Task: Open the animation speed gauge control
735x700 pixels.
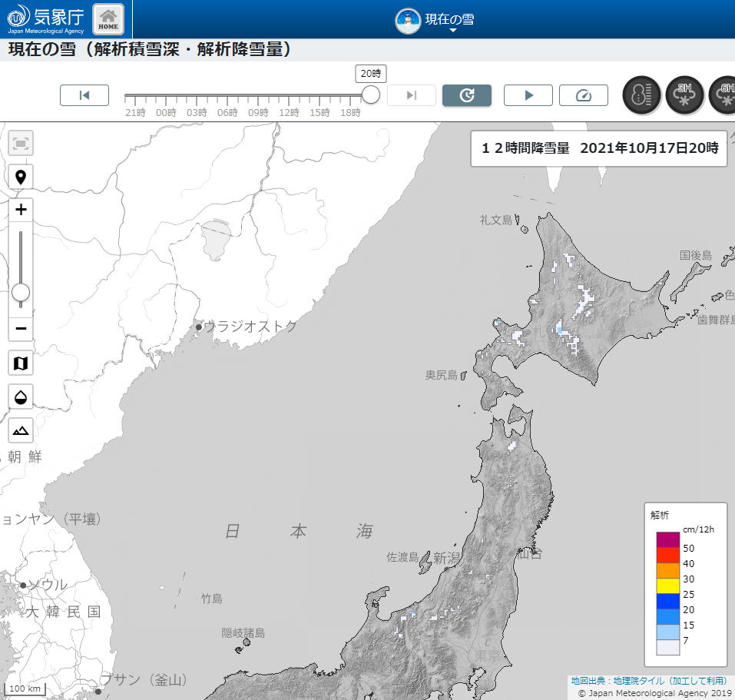Action: click(584, 95)
